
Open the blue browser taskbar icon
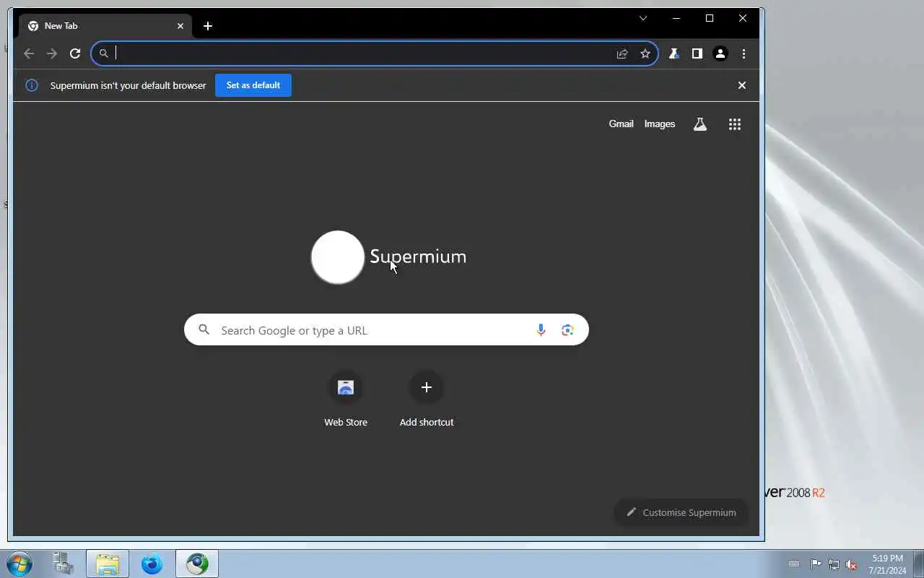coord(152,564)
